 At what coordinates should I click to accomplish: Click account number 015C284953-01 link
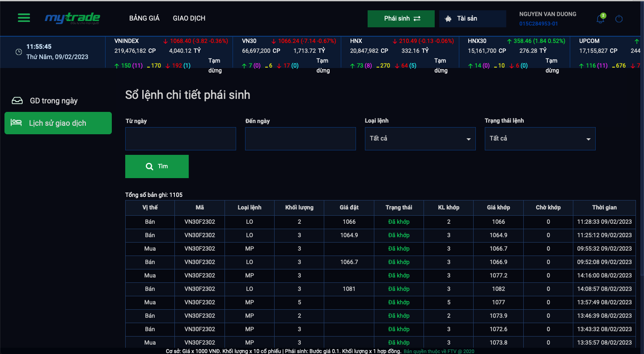coord(538,24)
